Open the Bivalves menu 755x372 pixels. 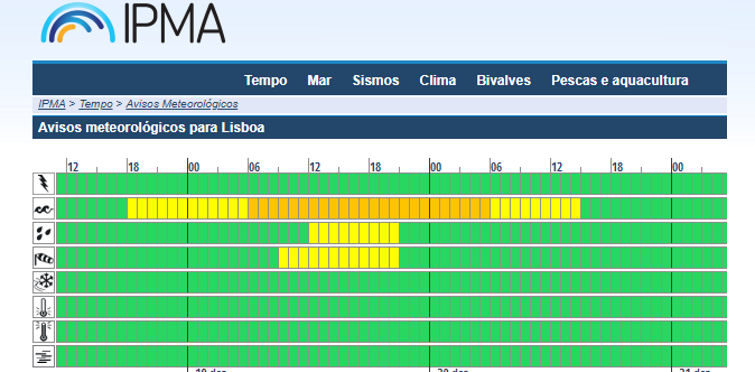click(504, 80)
